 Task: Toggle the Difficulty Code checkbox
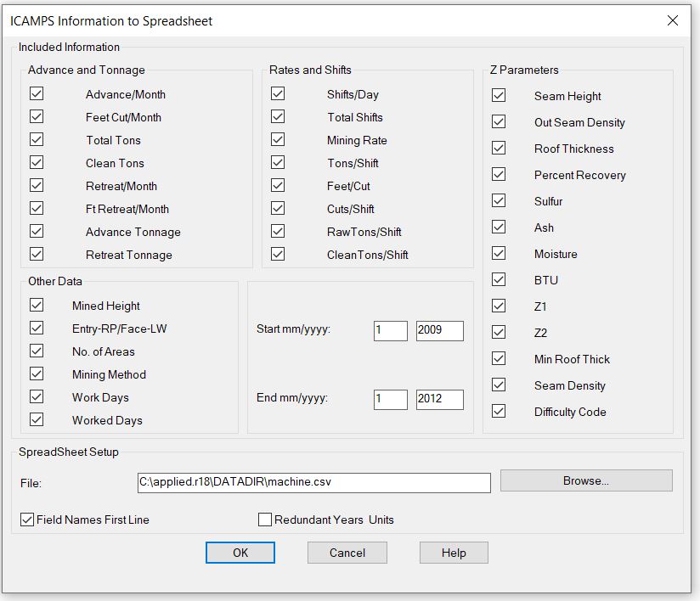(x=499, y=412)
